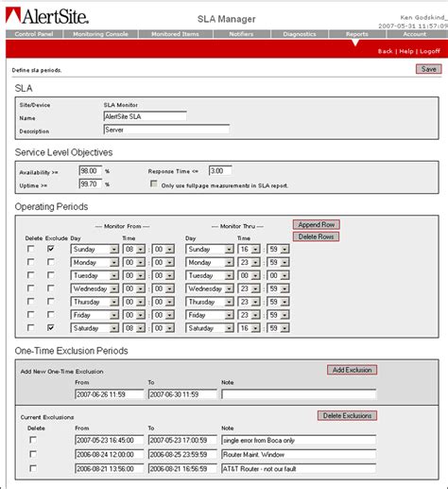Check Exclude box for Thursday row

[50, 302]
